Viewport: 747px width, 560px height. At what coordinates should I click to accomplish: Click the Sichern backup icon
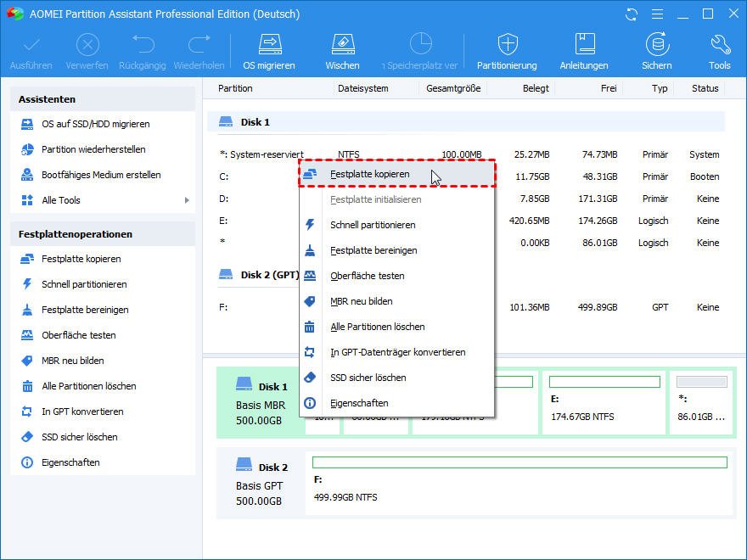(x=657, y=45)
